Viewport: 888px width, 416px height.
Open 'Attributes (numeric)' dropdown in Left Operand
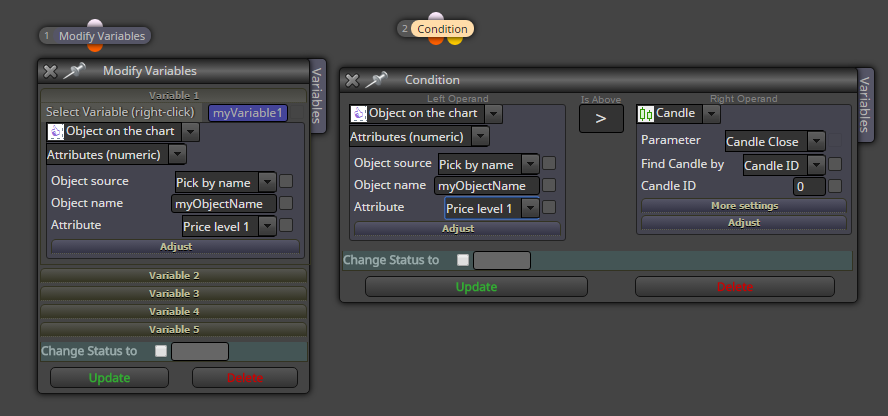coord(481,136)
